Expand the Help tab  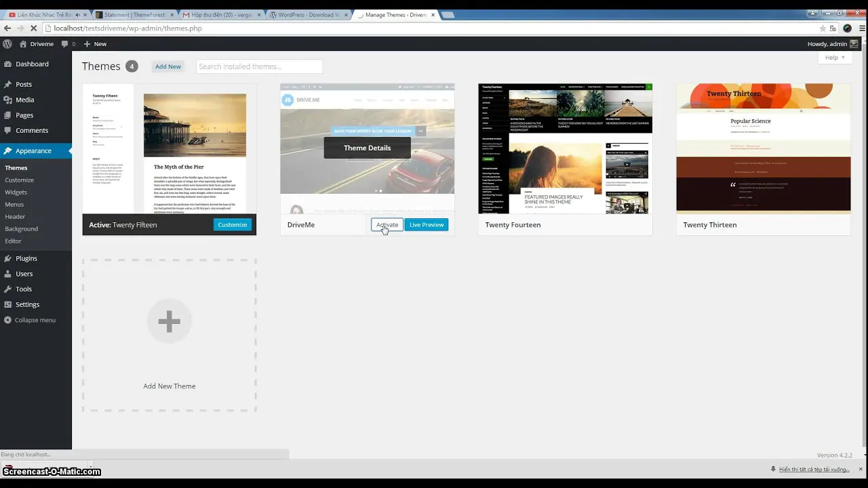[x=835, y=58]
